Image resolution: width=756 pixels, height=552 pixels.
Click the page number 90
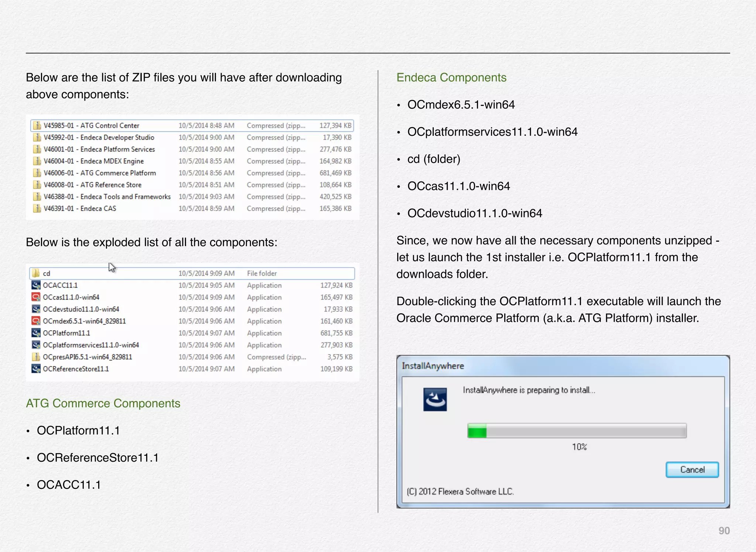[x=724, y=531]
